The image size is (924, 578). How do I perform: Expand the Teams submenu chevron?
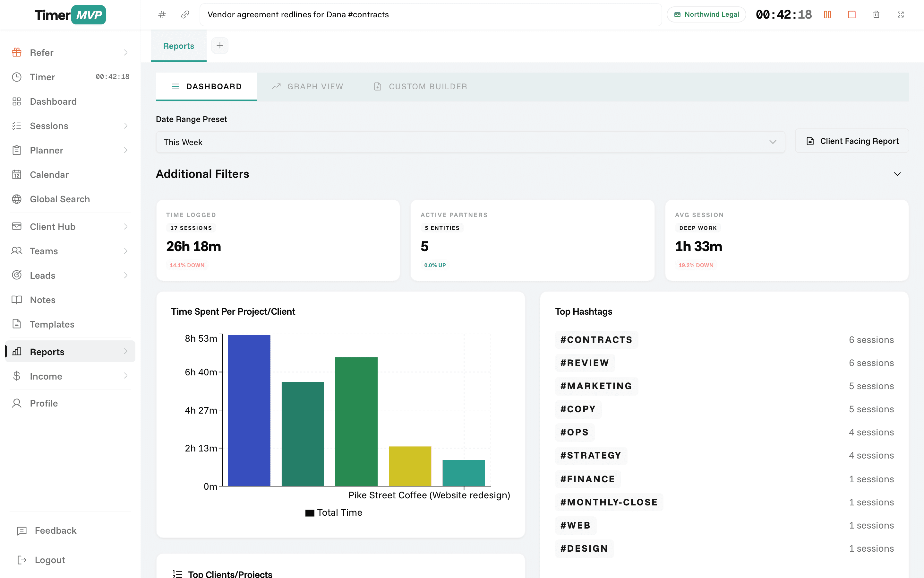point(126,251)
